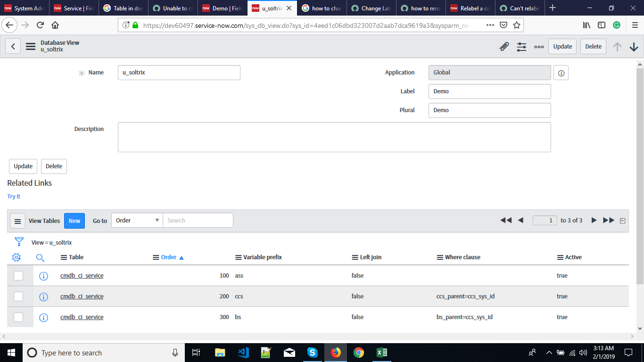Switch to the System Admin browser tab
The image size is (644, 362).
coord(25,8)
